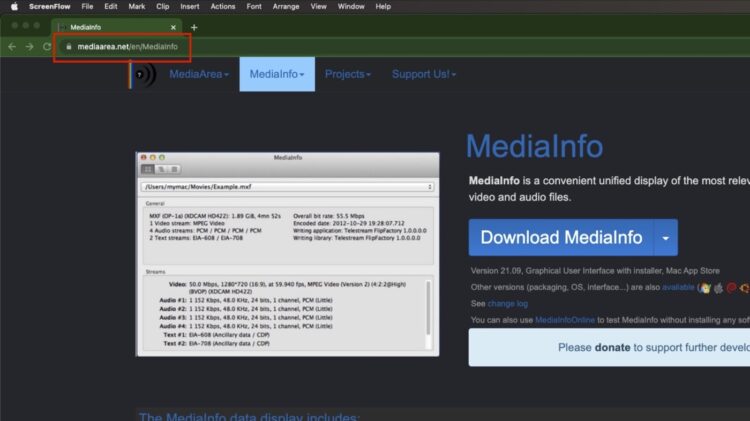Click the Download MediaInfo button
Image resolution: width=750 pixels, height=421 pixels.
click(x=561, y=238)
